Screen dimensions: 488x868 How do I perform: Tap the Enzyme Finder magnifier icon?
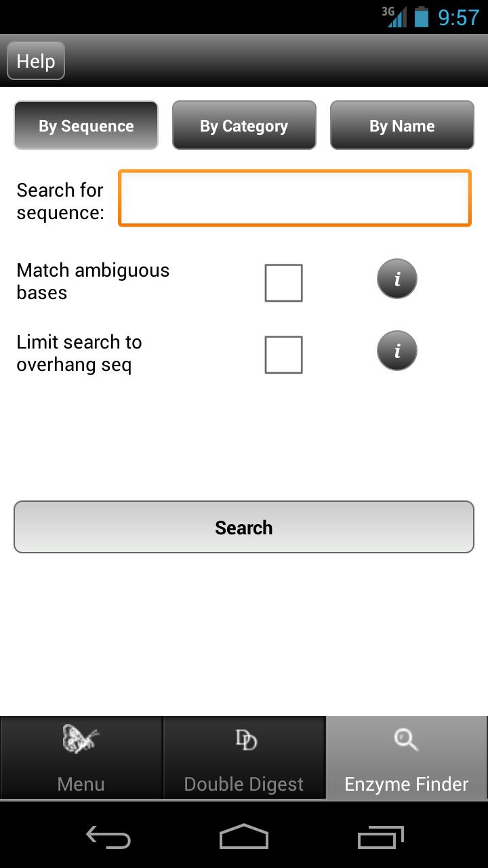pos(406,740)
